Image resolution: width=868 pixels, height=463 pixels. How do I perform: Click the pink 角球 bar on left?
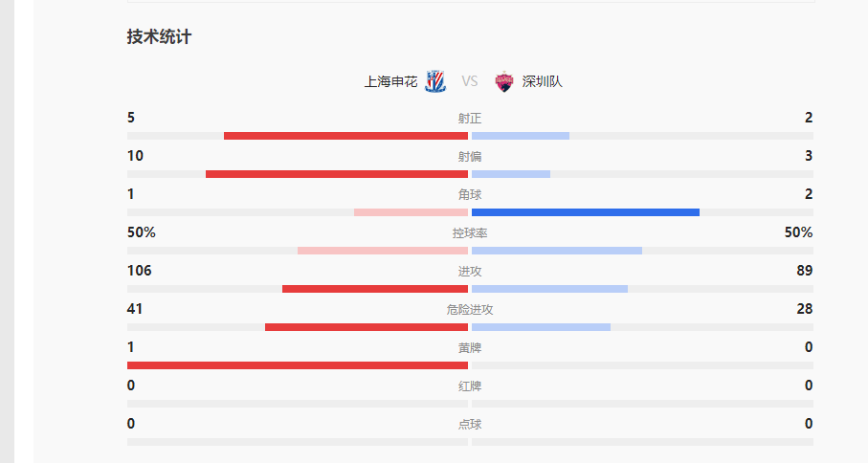(x=411, y=212)
